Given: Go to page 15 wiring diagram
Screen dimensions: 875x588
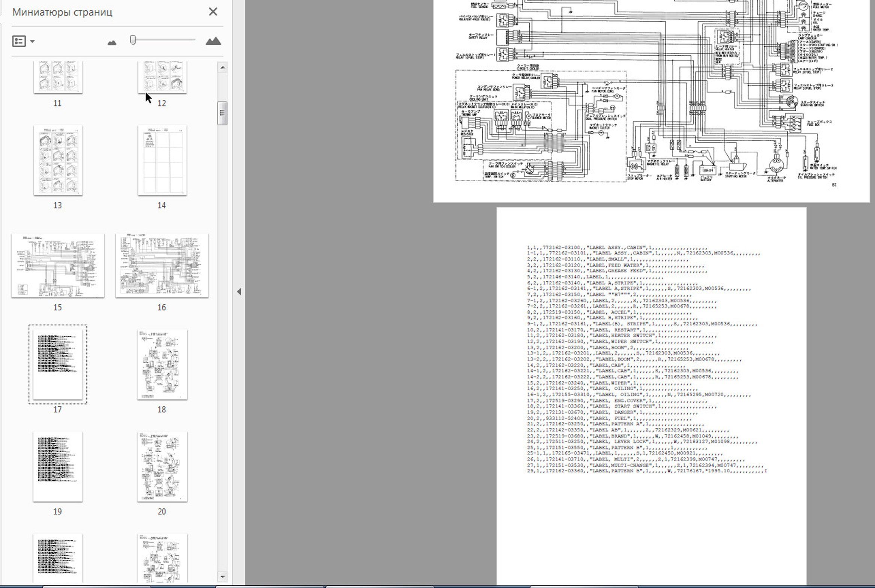Looking at the screenshot, I should click(x=58, y=265).
